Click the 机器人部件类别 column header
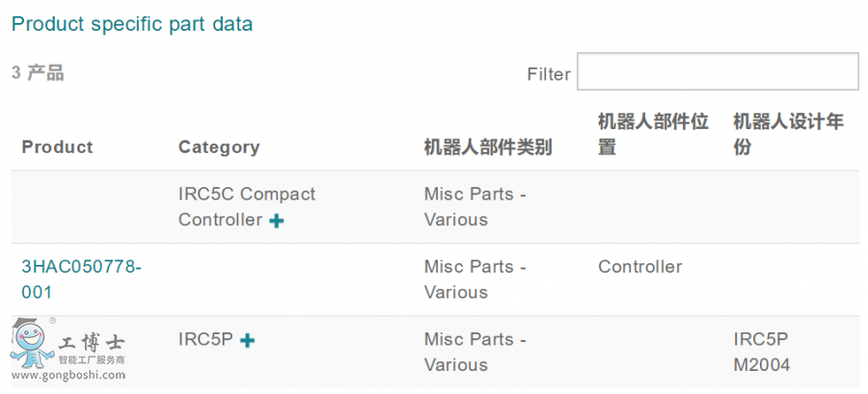This screenshot has height=394, width=868. coord(488,147)
